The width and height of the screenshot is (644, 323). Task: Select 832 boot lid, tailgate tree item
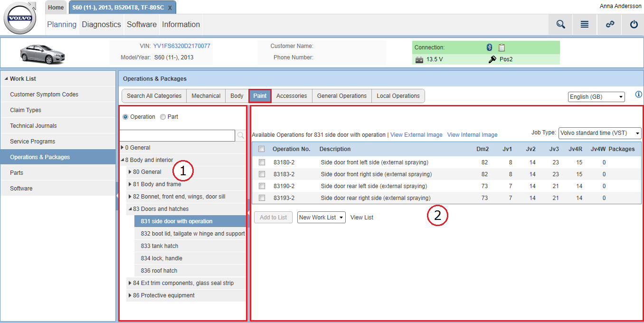(x=190, y=234)
